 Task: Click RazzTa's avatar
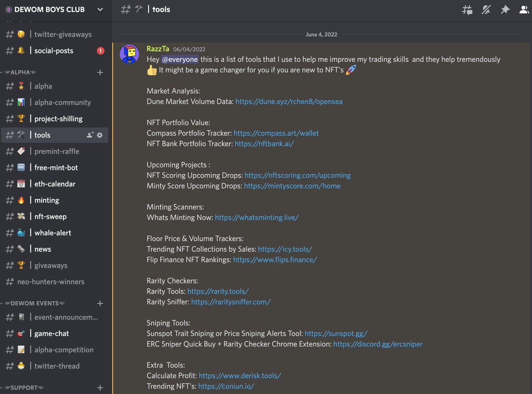129,54
